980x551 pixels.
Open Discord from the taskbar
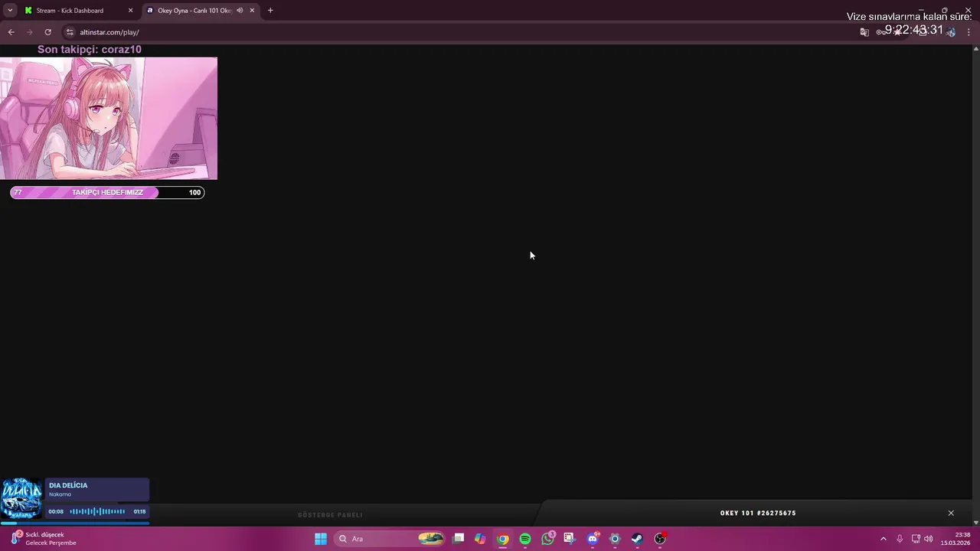point(593,539)
